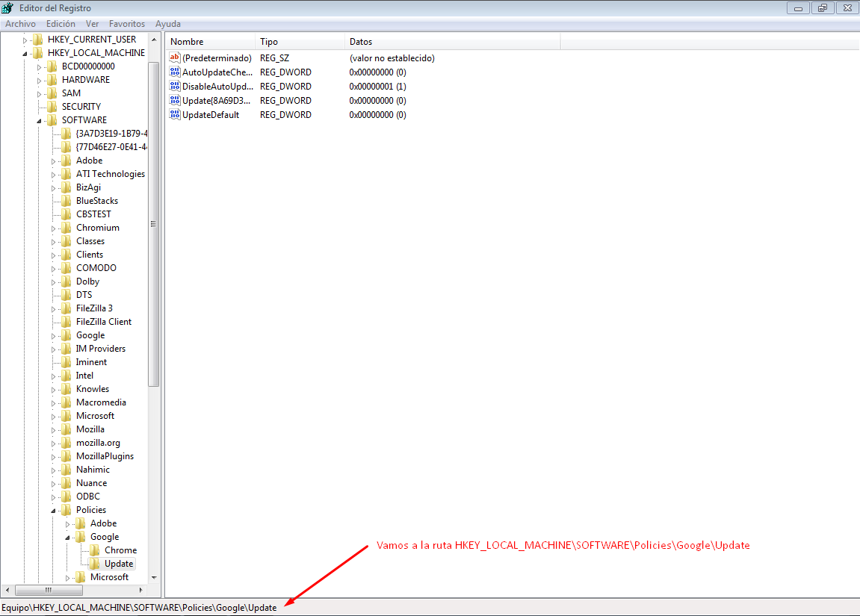
Task: Select the IM Providers key
Action: [100, 349]
